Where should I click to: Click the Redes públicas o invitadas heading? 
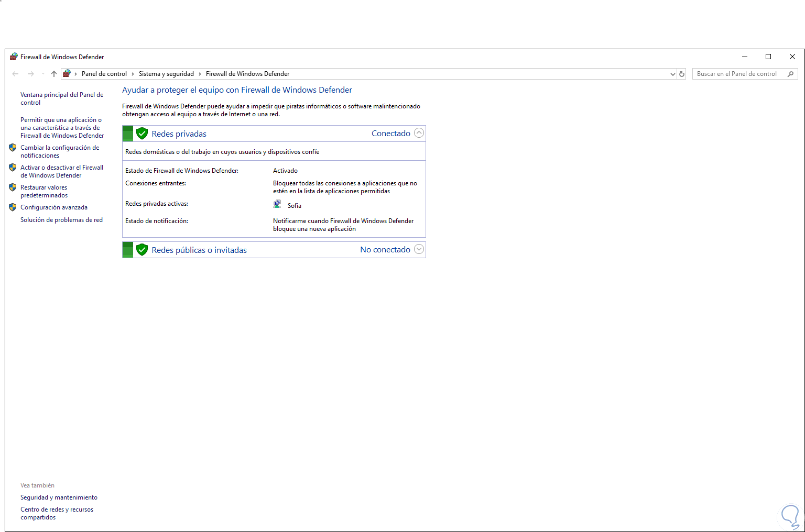[199, 250]
